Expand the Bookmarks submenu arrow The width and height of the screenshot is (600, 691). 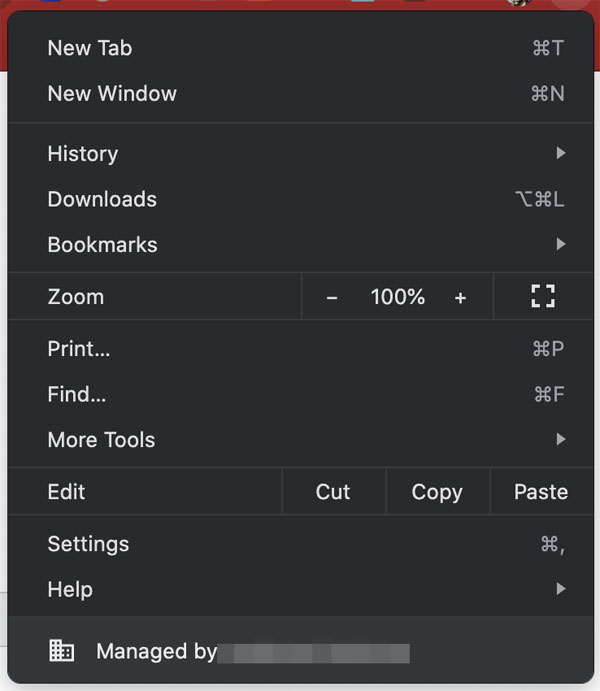(x=560, y=244)
